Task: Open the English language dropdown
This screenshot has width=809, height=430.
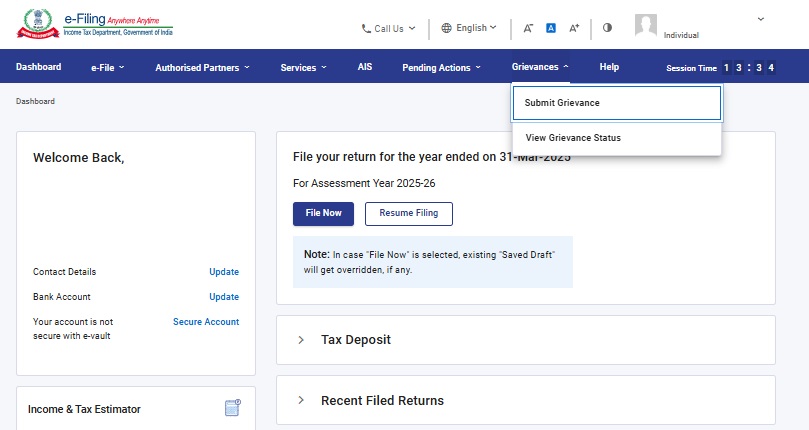Action: pyautogui.click(x=468, y=28)
